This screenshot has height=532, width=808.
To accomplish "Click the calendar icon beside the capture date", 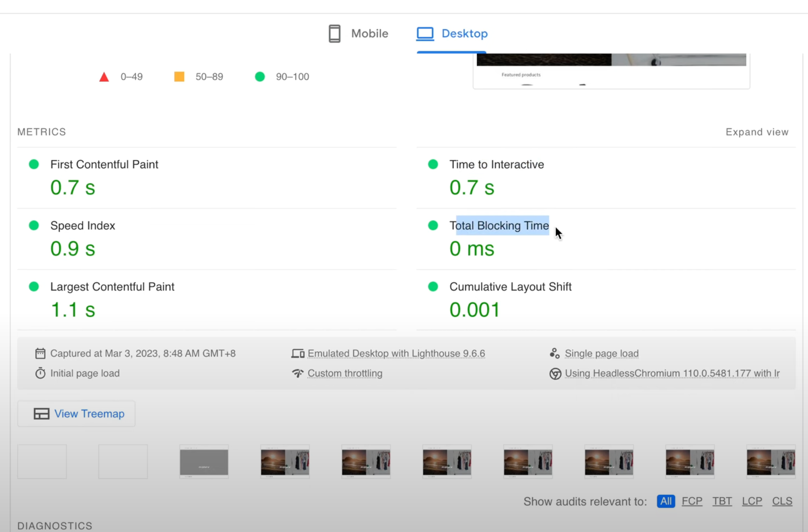I will (40, 353).
